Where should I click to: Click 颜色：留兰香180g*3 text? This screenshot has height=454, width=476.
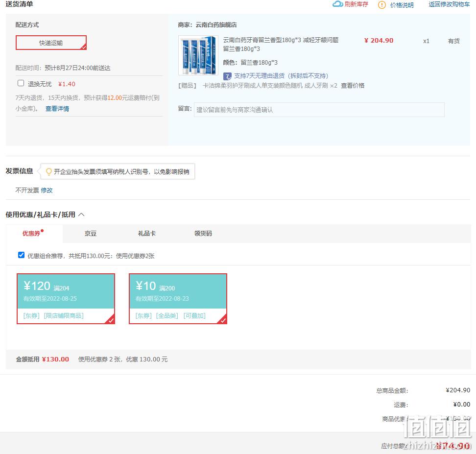250,63
